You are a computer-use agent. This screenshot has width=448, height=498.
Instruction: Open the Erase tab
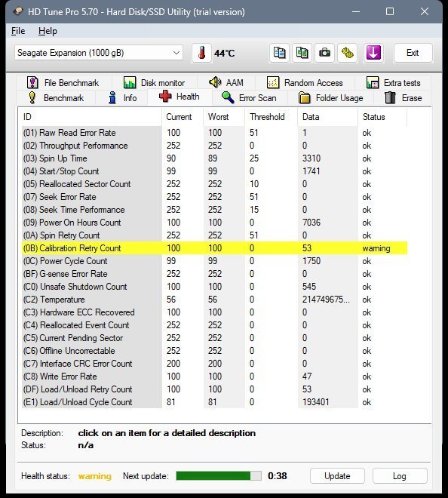click(x=403, y=98)
